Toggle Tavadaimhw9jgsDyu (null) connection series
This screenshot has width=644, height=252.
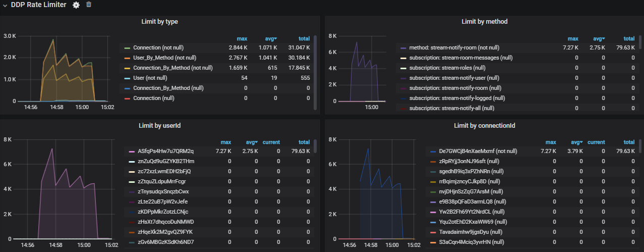tap(472, 232)
